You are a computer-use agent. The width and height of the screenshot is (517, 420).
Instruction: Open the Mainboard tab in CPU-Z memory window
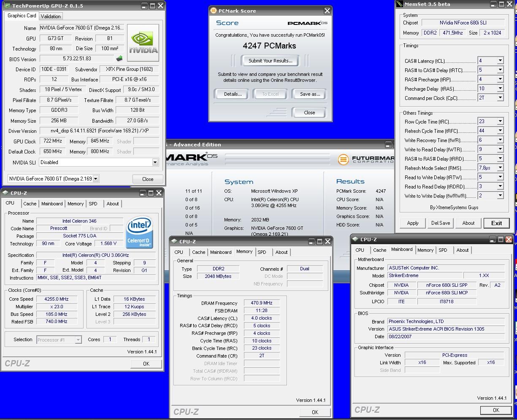coord(221,252)
